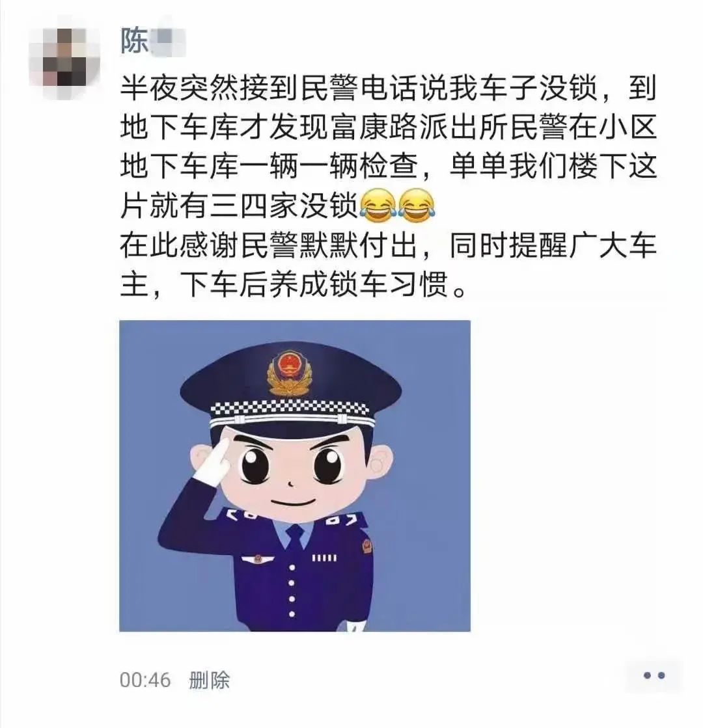Open the cartoon police officer image
Image resolution: width=703 pixels, height=728 pixels.
click(x=295, y=476)
